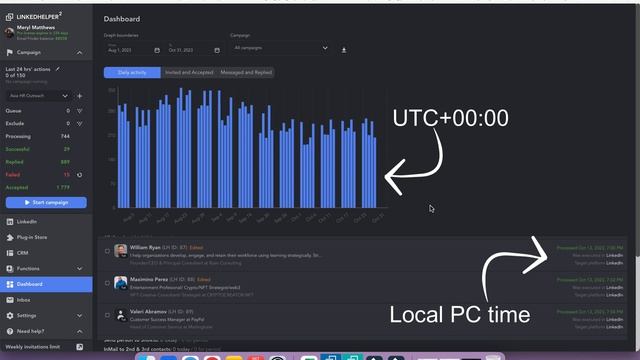Screen dimensions: 640x360
Task: Tick the Maximino Perez row checkbox
Action: pos(107,283)
